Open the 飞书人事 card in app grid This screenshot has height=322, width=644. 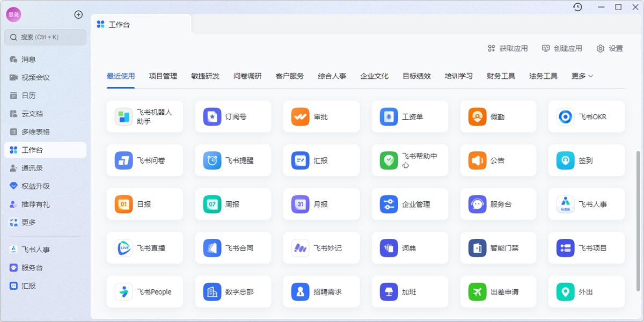point(587,204)
